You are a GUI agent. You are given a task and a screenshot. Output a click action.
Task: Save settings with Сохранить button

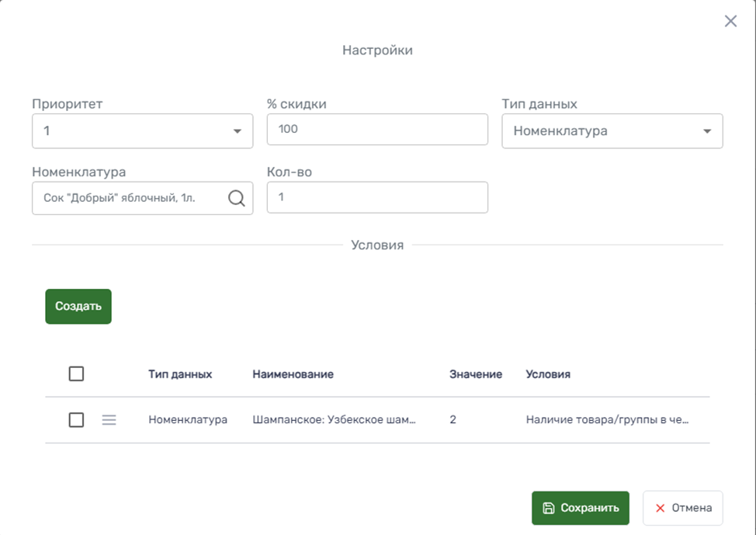click(x=580, y=508)
